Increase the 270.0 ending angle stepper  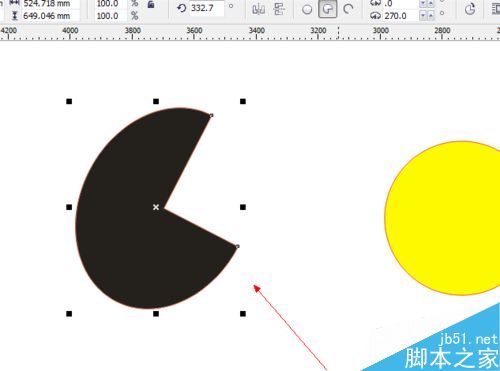pos(431,16)
